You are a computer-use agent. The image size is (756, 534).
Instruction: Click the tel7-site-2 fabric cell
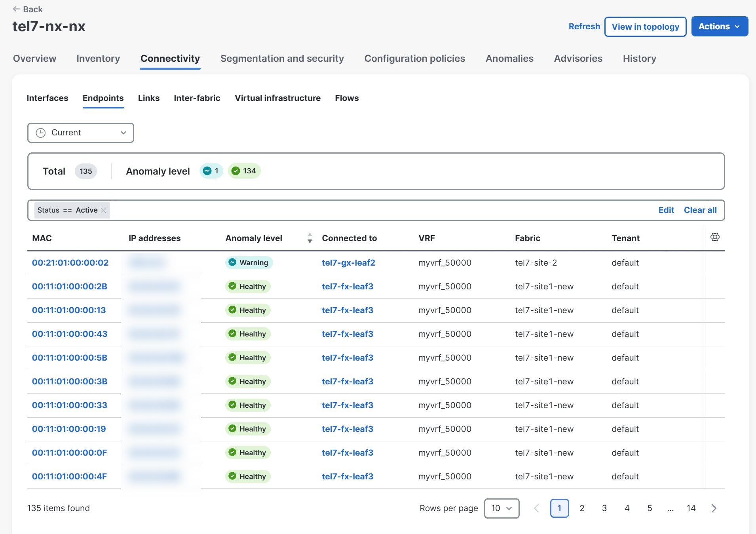(536, 263)
